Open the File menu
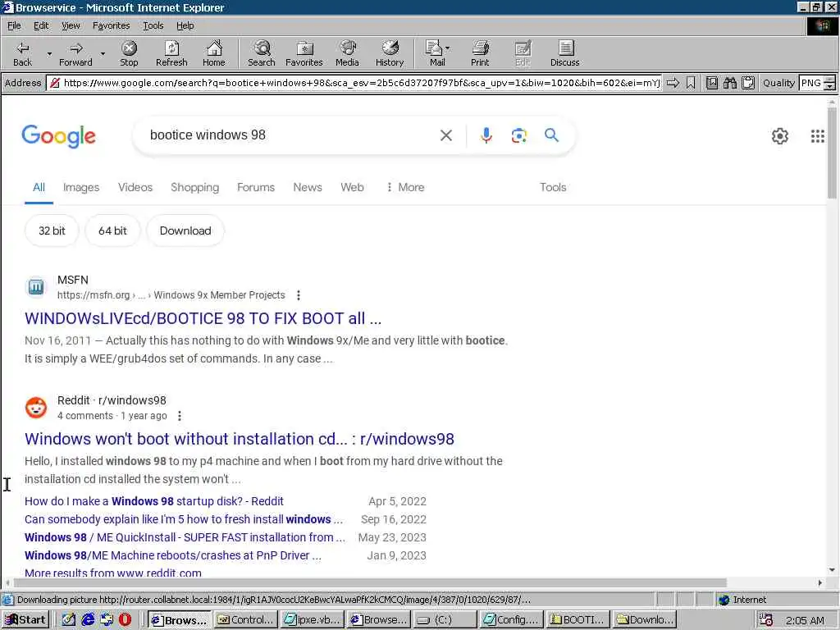Screen dimensions: 840x630 point(14,25)
